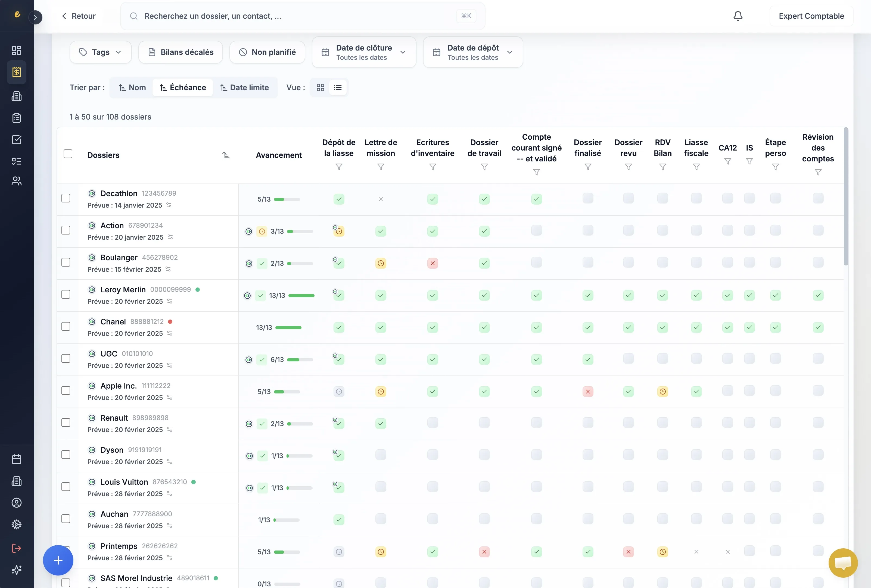The width and height of the screenshot is (871, 588).
Task: Select the Decathlon row checkbox
Action: click(x=66, y=198)
